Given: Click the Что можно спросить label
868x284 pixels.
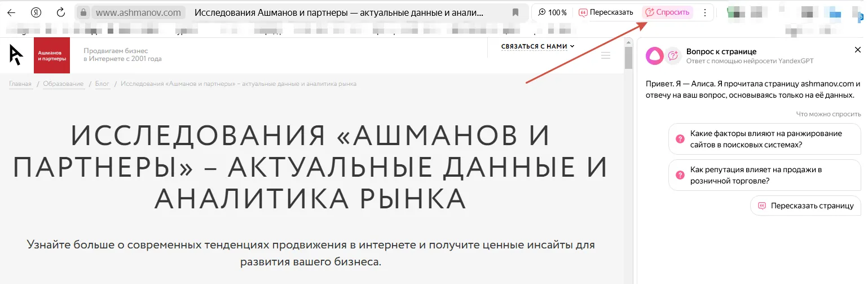Looking at the screenshot, I should pos(829,113).
